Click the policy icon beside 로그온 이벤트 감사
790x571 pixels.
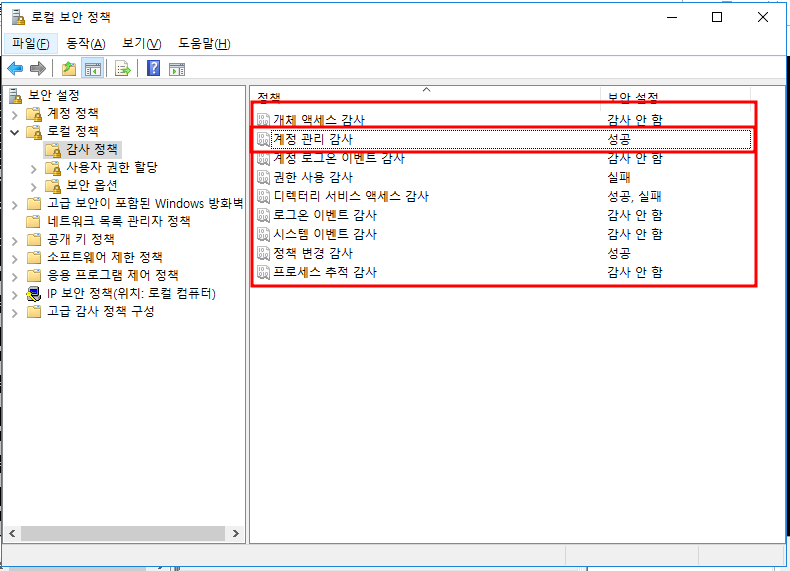(x=263, y=215)
